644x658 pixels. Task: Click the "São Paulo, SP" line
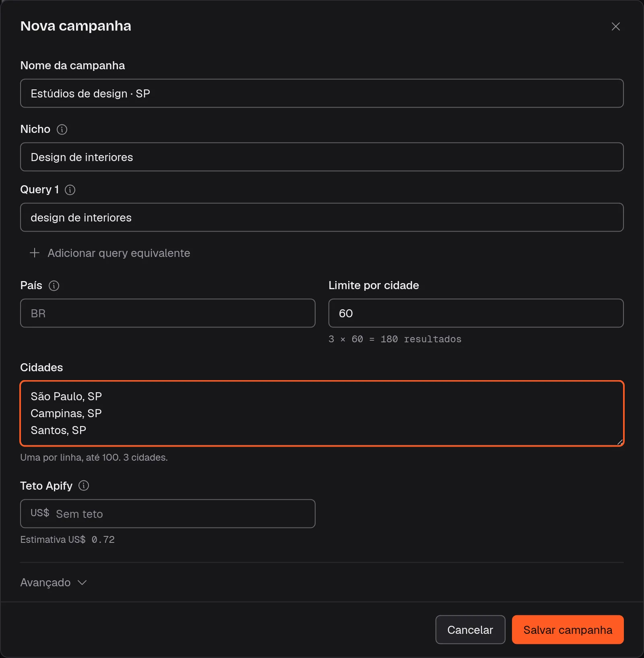(66, 396)
